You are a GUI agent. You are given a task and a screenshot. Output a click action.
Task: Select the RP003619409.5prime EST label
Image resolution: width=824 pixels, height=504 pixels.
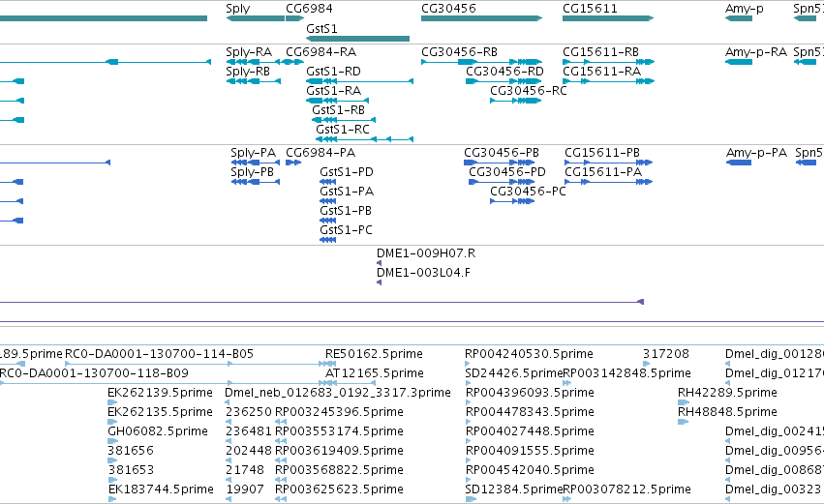pyautogui.click(x=339, y=452)
